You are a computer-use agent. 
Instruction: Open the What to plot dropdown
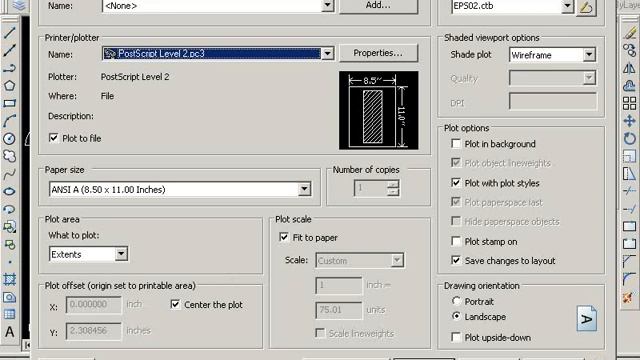click(121, 254)
